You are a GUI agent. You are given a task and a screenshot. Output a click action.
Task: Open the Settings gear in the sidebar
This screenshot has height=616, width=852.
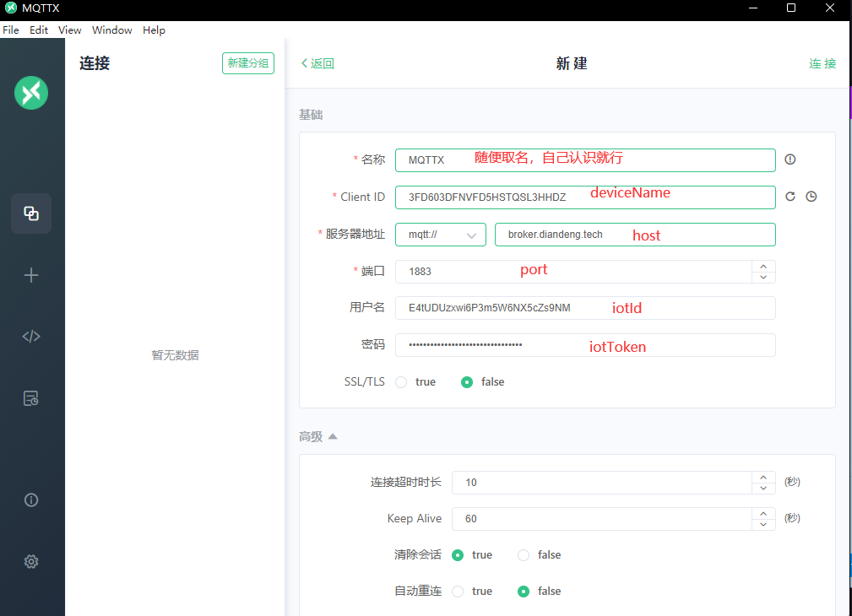click(x=31, y=561)
